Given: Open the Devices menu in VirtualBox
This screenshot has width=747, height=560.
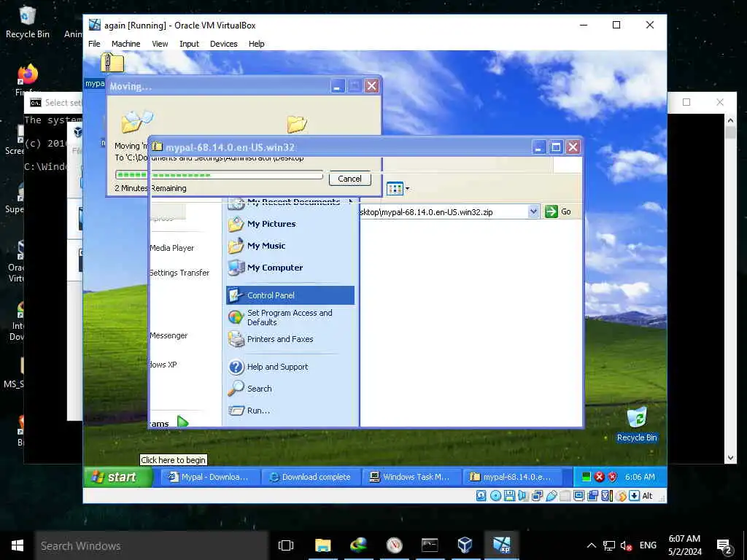Looking at the screenshot, I should (223, 44).
